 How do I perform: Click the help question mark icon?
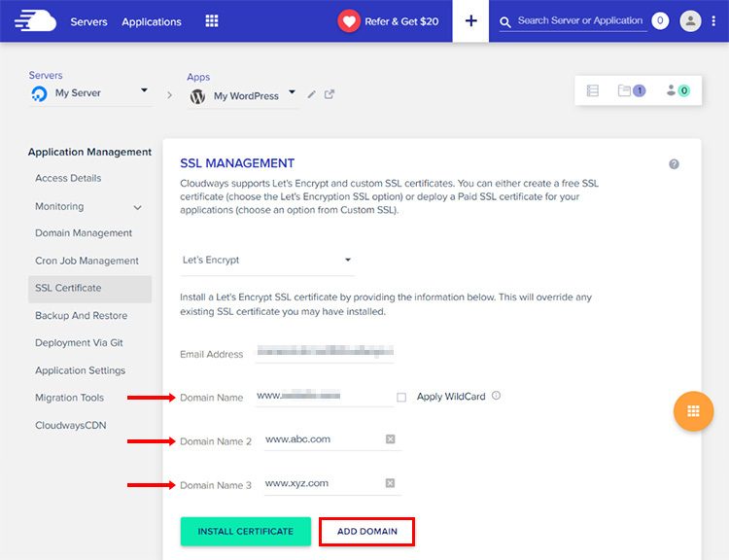674,164
